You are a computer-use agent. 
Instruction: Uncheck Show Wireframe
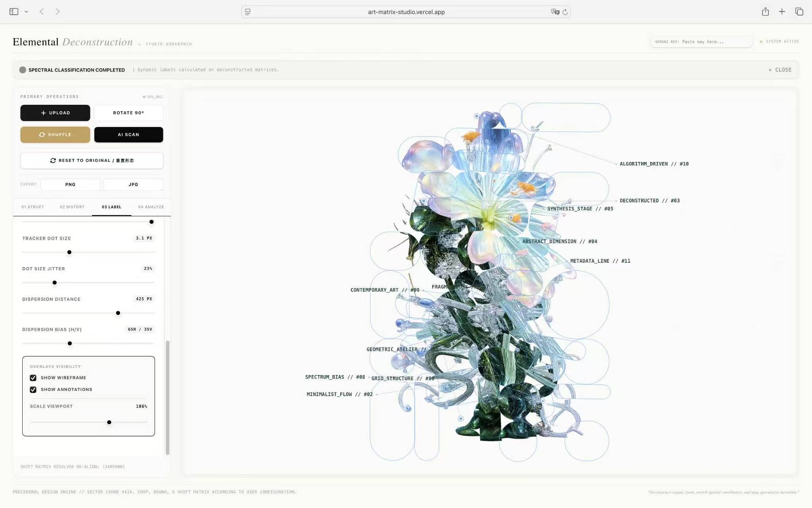tap(33, 378)
